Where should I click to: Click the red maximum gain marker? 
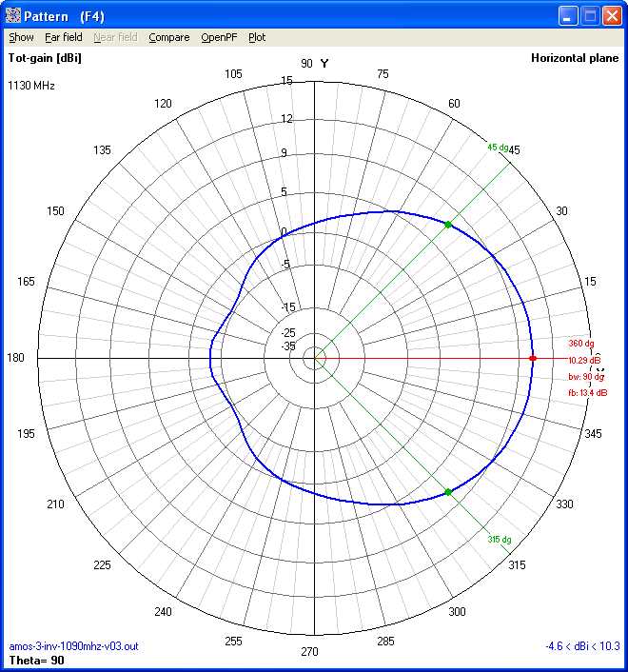point(533,358)
